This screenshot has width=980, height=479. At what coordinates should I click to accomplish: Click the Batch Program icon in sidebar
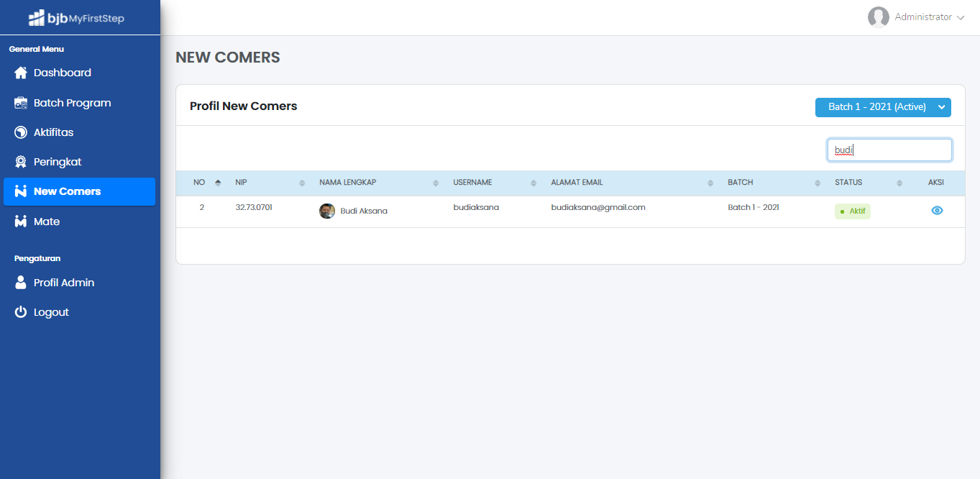click(x=21, y=103)
